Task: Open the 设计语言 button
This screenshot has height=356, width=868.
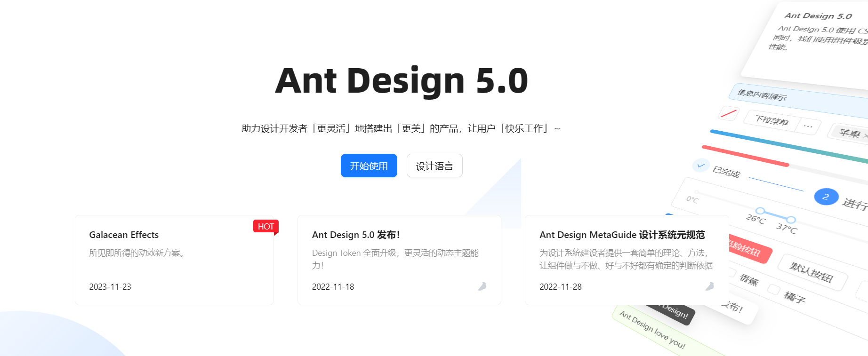Action: click(x=434, y=166)
